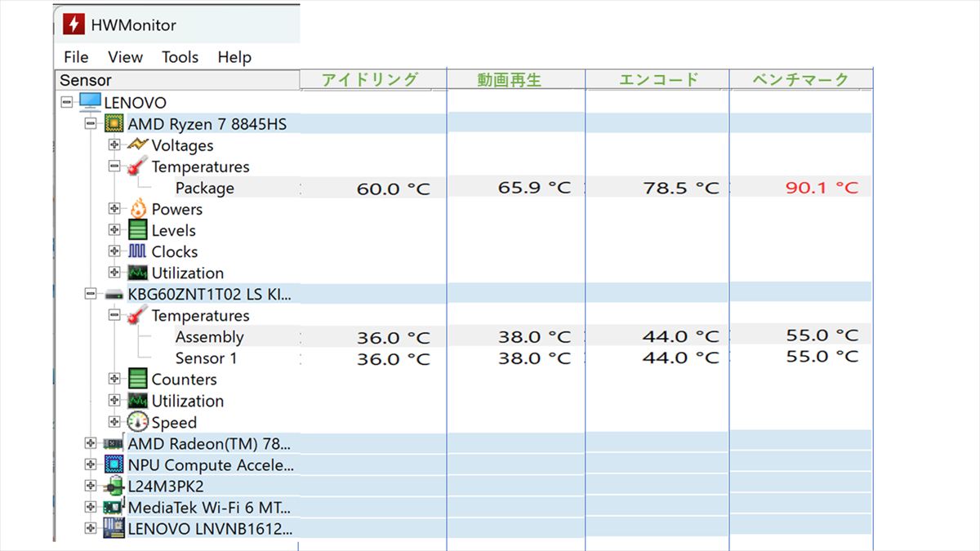Click the SSD Utilization graph icon

(x=138, y=401)
